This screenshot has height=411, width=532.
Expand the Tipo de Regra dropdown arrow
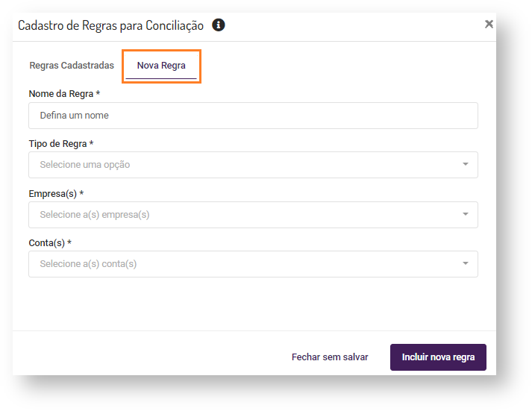[465, 165]
